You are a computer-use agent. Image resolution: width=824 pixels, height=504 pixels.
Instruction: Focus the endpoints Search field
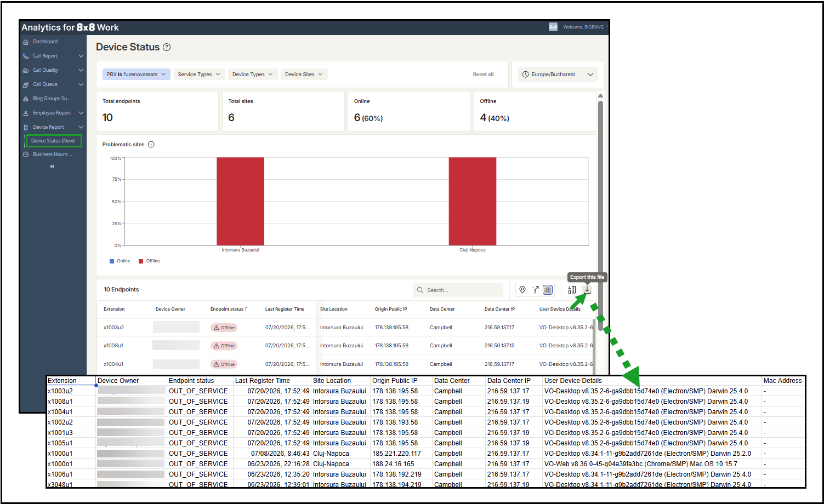tap(458, 290)
